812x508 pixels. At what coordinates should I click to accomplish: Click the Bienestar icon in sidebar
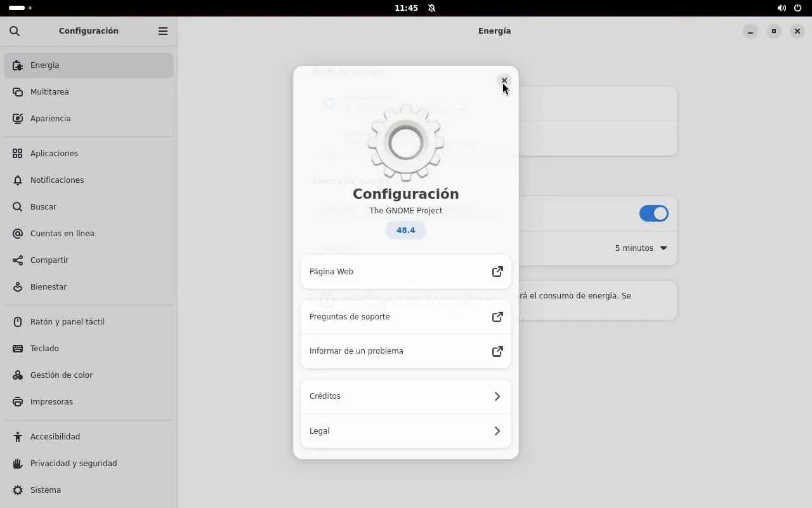pyautogui.click(x=18, y=287)
